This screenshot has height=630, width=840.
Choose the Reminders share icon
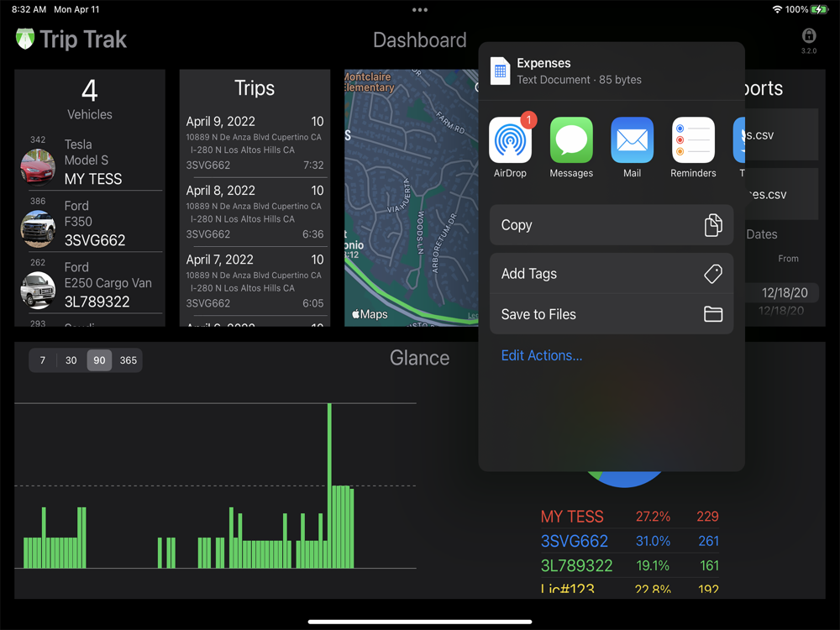(693, 139)
